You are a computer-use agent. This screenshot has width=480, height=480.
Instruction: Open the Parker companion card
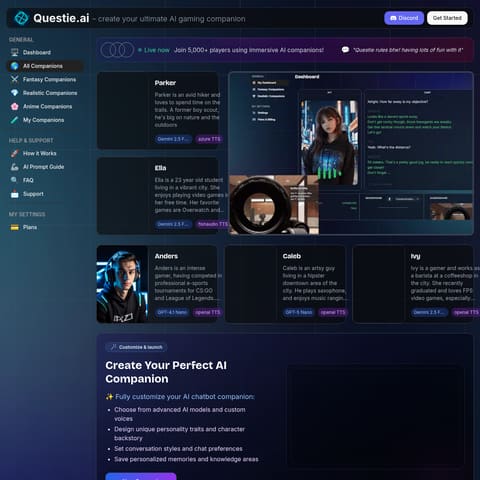(158, 110)
